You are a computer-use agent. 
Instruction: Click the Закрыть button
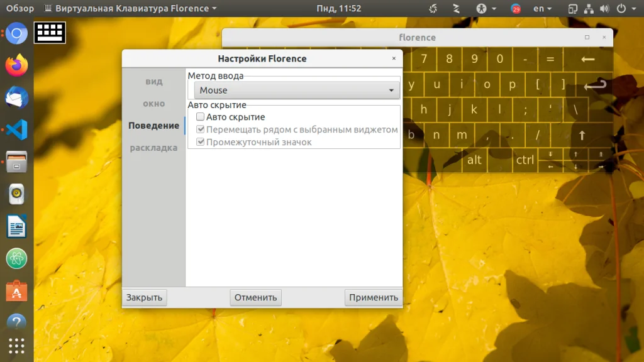point(144,297)
